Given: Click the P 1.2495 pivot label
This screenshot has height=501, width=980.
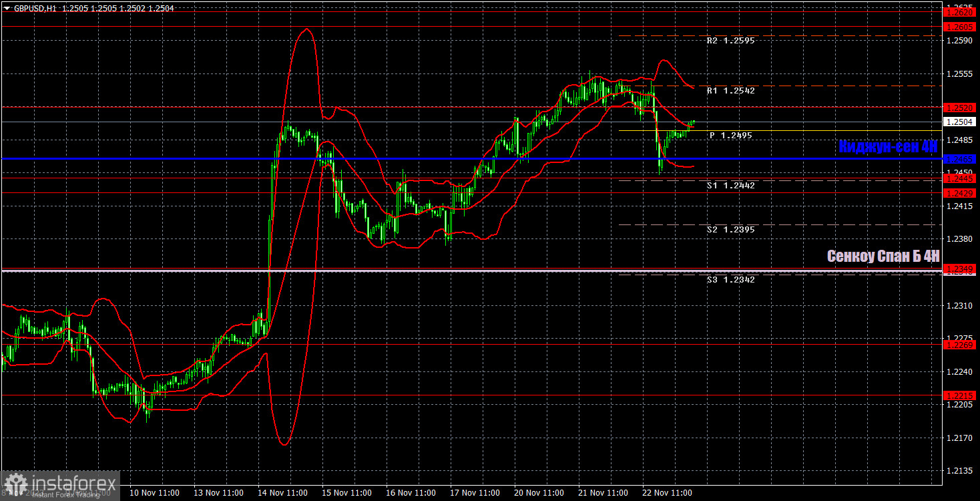Looking at the screenshot, I should tap(730, 136).
